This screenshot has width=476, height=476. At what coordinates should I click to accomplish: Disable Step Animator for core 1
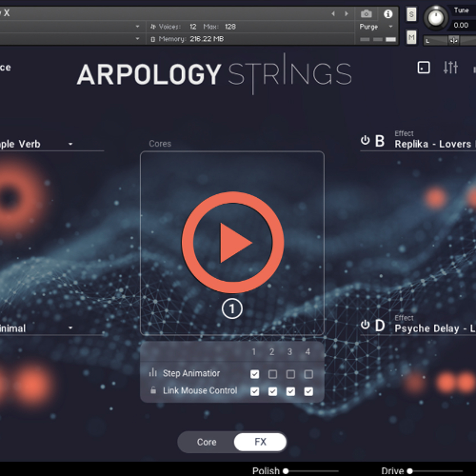(x=255, y=374)
